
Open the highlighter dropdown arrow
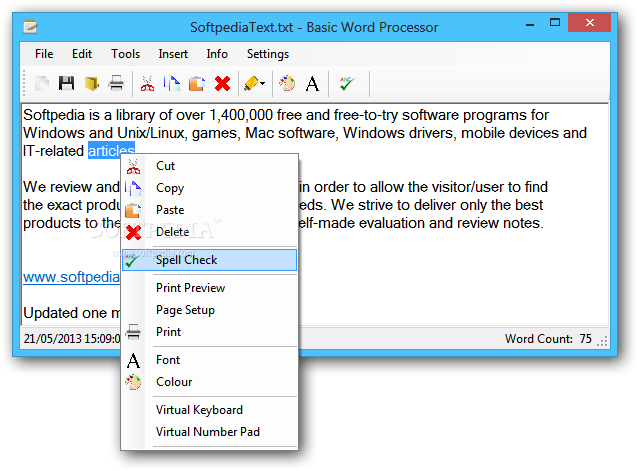pyautogui.click(x=262, y=84)
